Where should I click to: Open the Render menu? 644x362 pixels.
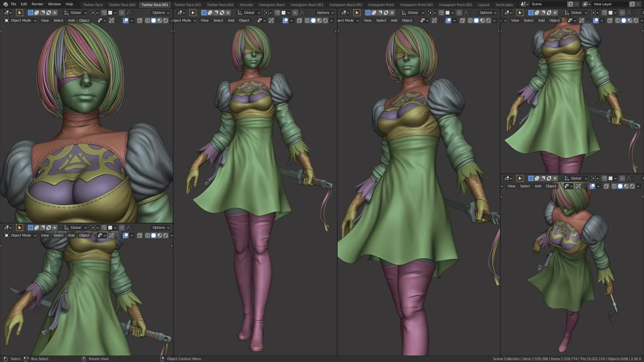click(x=37, y=4)
